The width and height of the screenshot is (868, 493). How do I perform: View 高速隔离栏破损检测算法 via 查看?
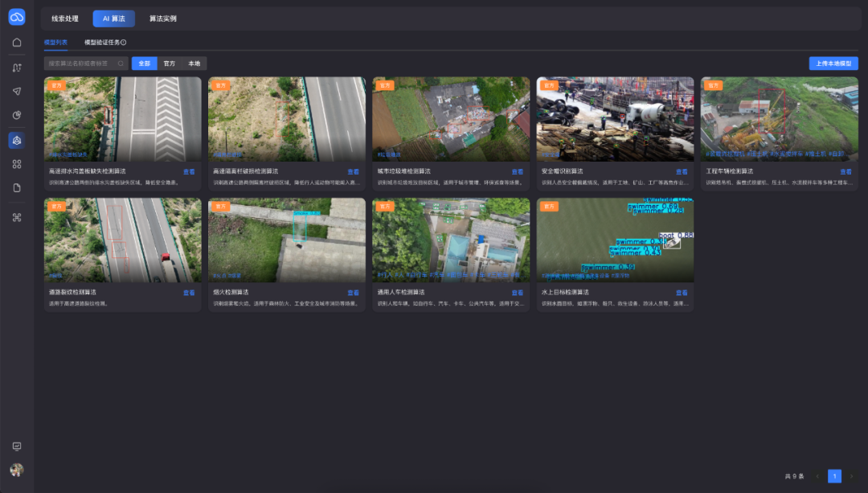point(353,172)
